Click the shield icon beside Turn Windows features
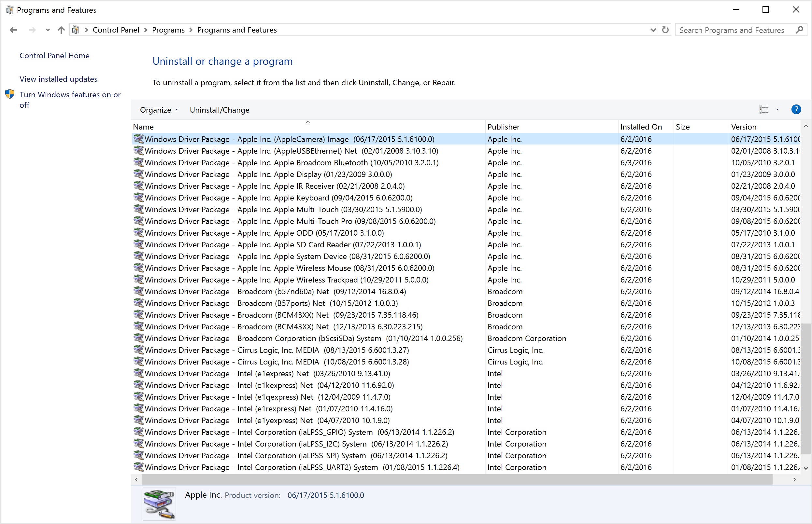This screenshot has width=812, height=524. click(9, 94)
